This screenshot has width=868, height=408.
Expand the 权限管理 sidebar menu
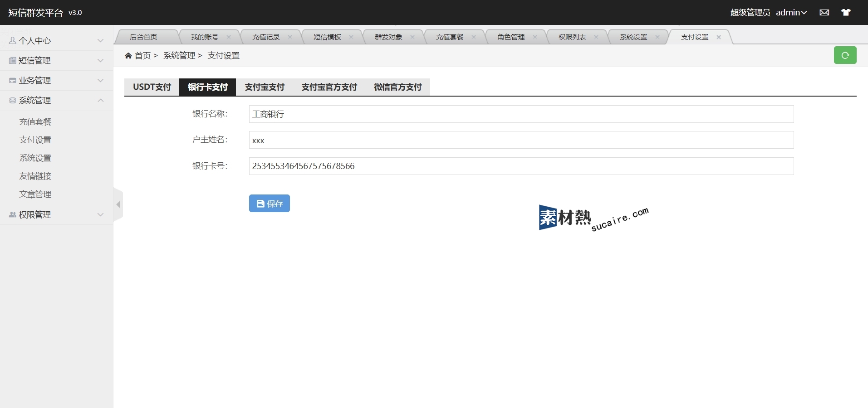(56, 215)
